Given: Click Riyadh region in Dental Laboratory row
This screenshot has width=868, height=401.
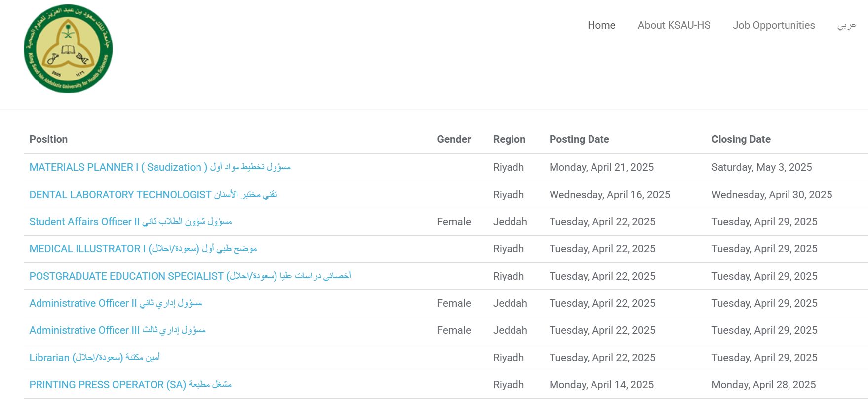Looking at the screenshot, I should pyautogui.click(x=508, y=195).
